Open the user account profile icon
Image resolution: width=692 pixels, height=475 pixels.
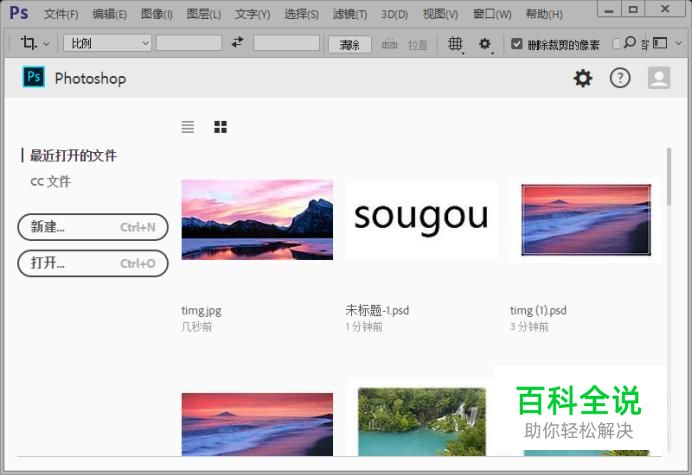[659, 78]
